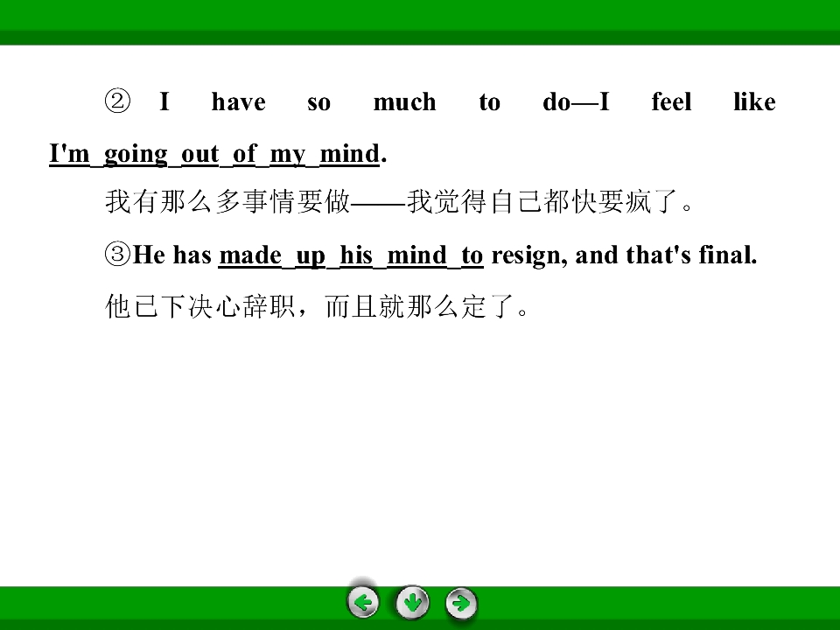Click underlined phrase "made up his mind to"
This screenshot has width=840, height=630.
click(x=350, y=255)
